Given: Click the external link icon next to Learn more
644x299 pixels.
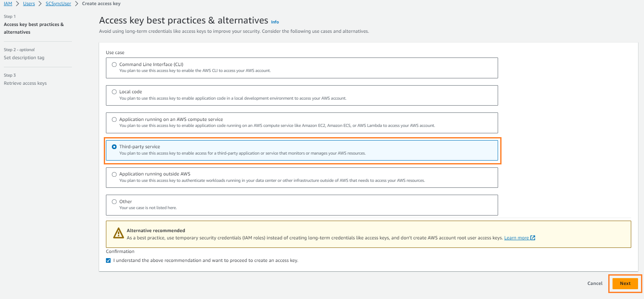Looking at the screenshot, I should point(532,238).
